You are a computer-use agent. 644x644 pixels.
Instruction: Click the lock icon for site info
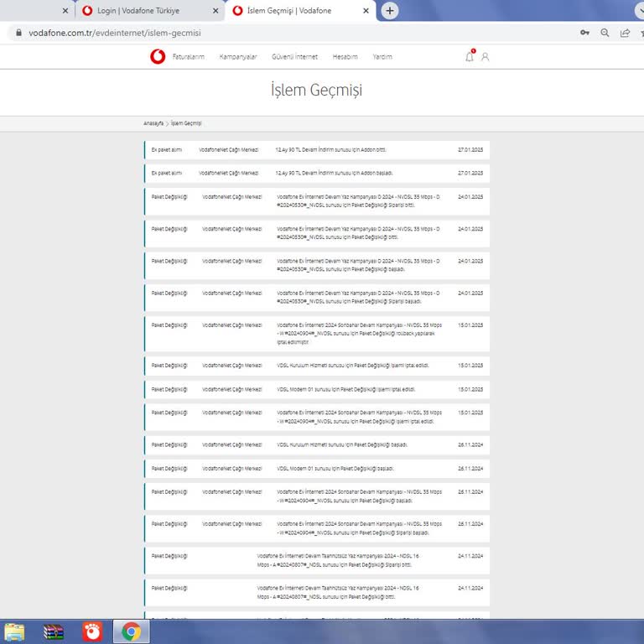18,33
